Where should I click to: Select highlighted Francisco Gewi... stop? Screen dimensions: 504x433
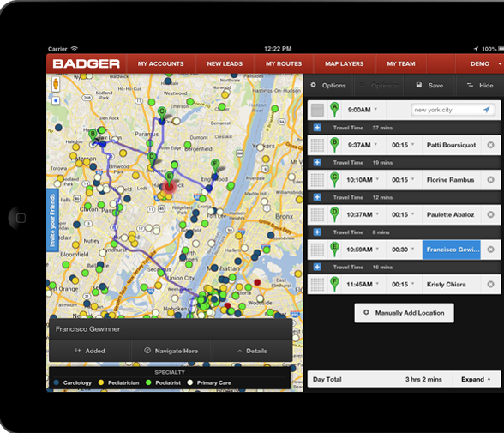[x=451, y=250]
